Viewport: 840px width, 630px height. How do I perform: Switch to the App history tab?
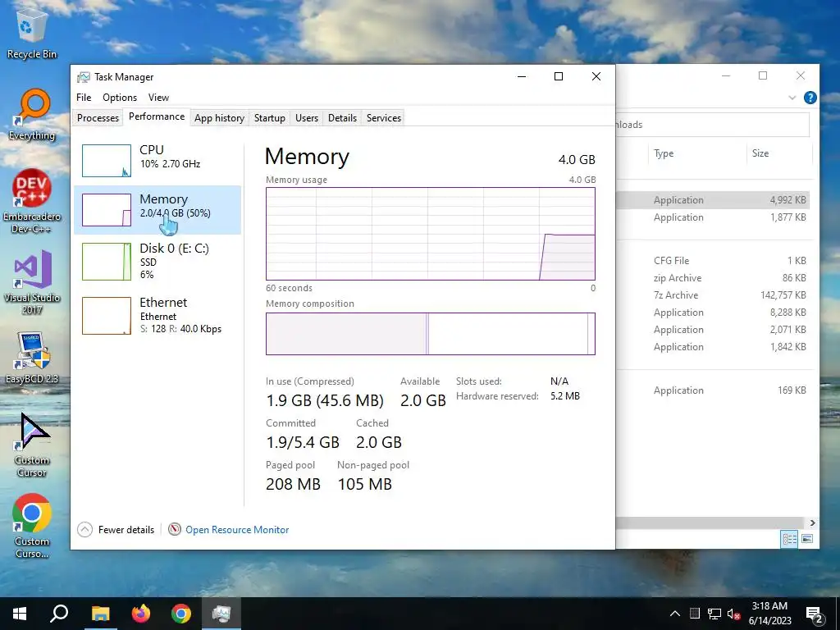coord(219,118)
